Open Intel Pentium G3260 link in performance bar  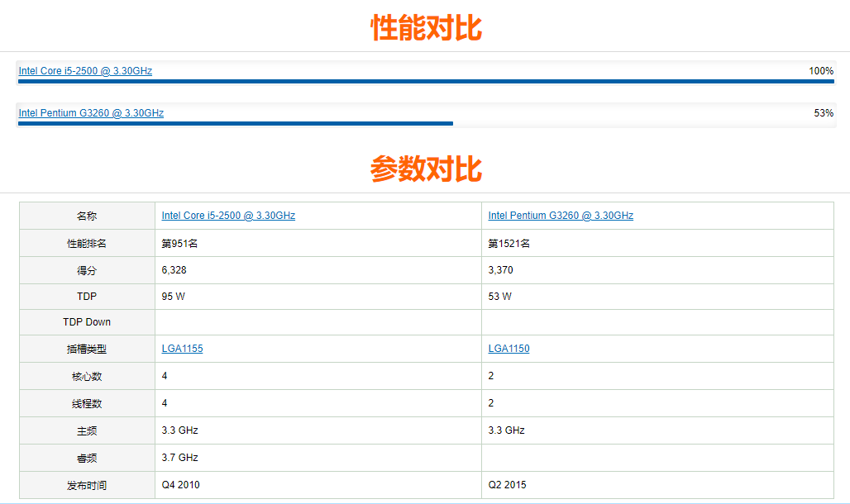coord(91,113)
